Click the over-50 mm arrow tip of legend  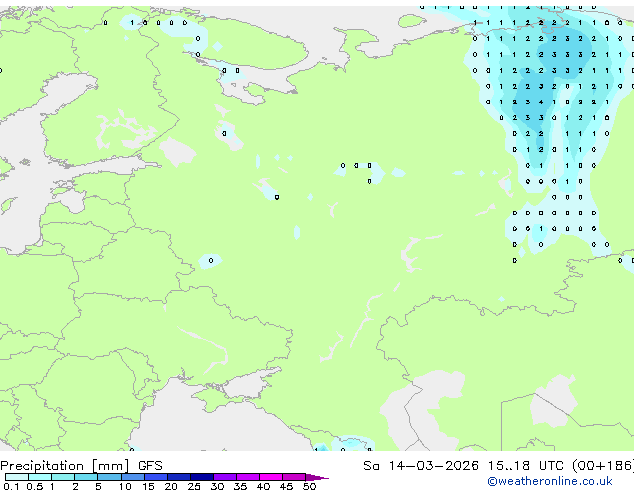point(317,477)
